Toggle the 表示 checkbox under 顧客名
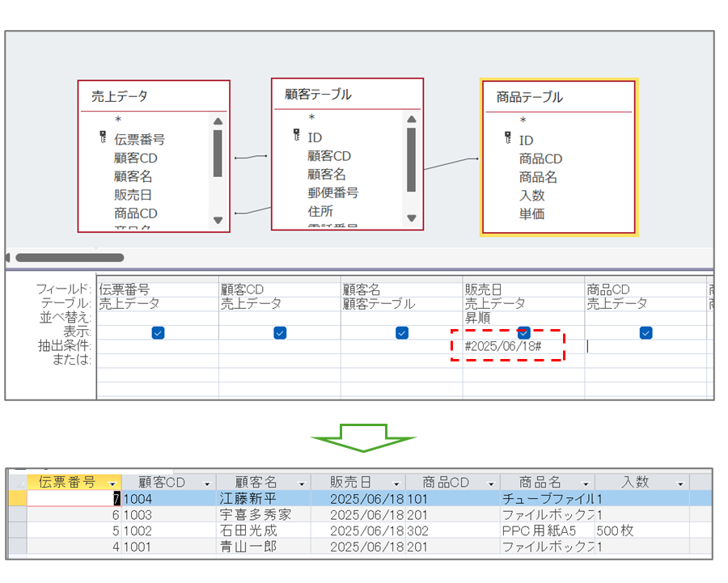 tap(402, 332)
